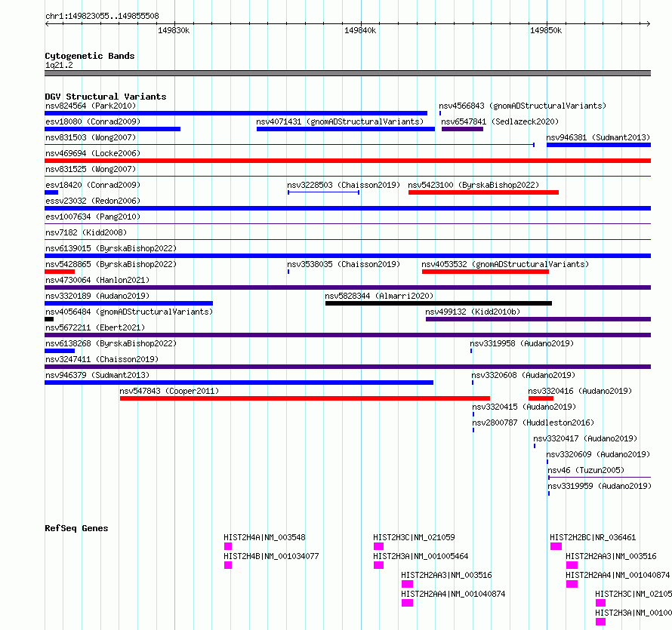
Task: Click the chr1:149823055..149855508 coordinates text
Action: coord(102,17)
